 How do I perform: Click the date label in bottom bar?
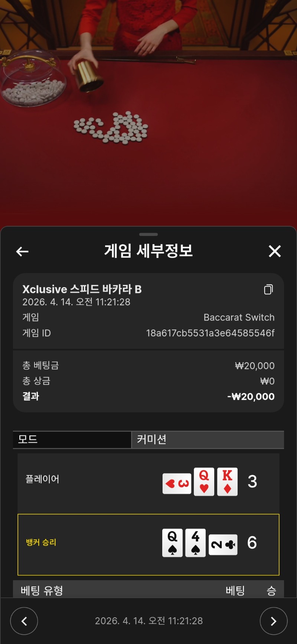[149, 621]
